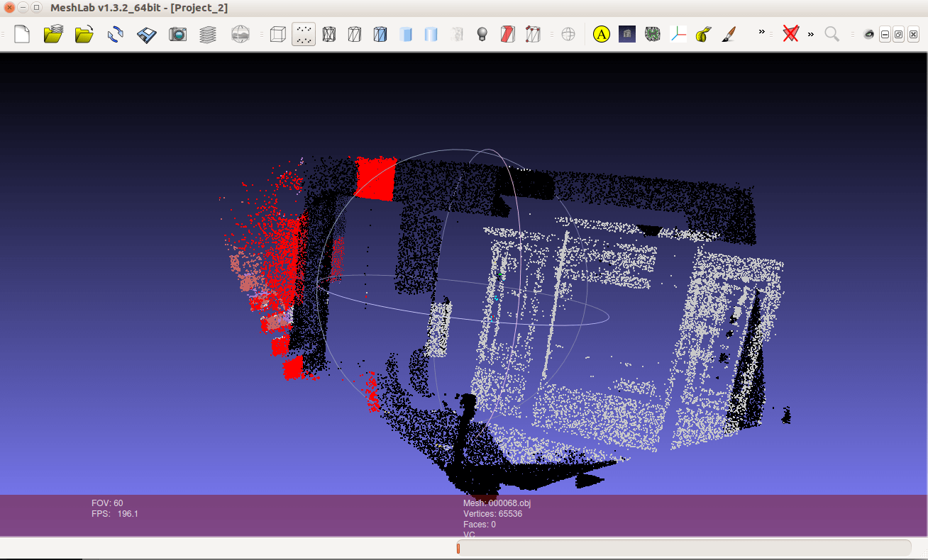The image size is (928, 560).
Task: Expand hidden toolbar items before delete icon
Action: tap(762, 33)
